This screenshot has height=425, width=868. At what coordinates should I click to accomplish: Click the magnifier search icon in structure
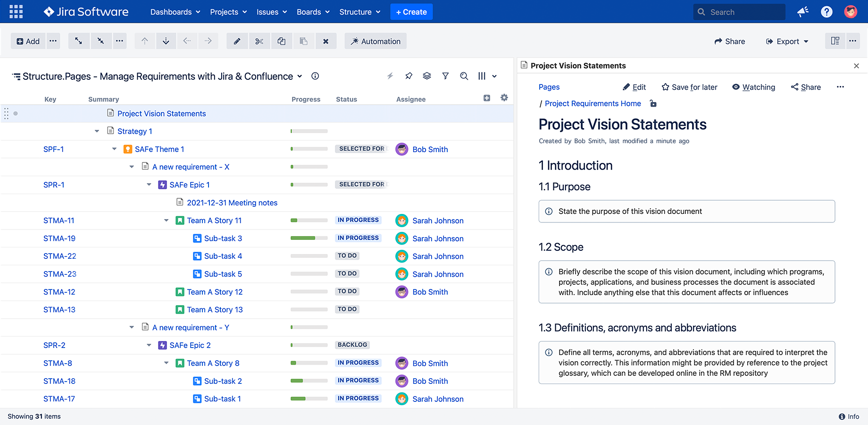[464, 76]
